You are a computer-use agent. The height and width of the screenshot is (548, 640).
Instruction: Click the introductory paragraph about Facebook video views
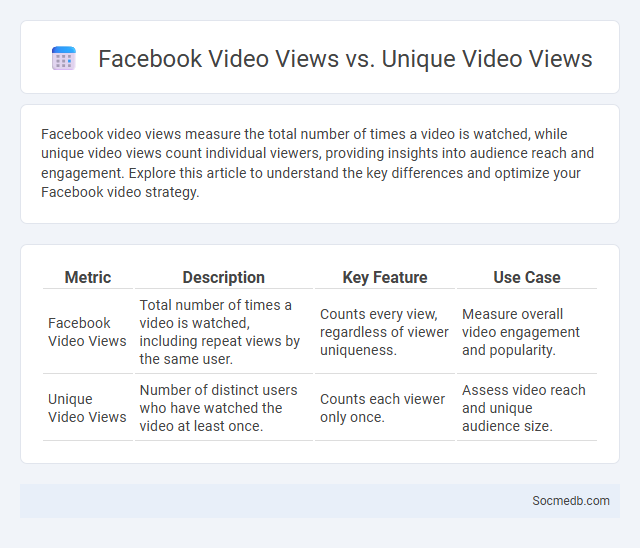click(x=317, y=163)
